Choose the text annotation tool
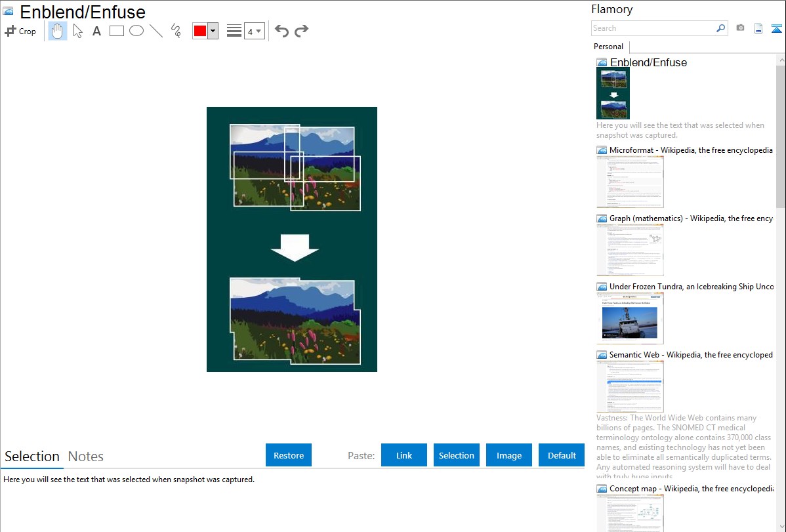 pyautogui.click(x=96, y=31)
